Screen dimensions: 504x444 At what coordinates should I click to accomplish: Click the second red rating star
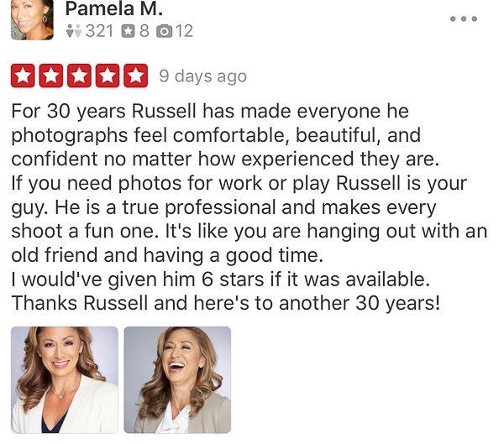pyautogui.click(x=50, y=76)
